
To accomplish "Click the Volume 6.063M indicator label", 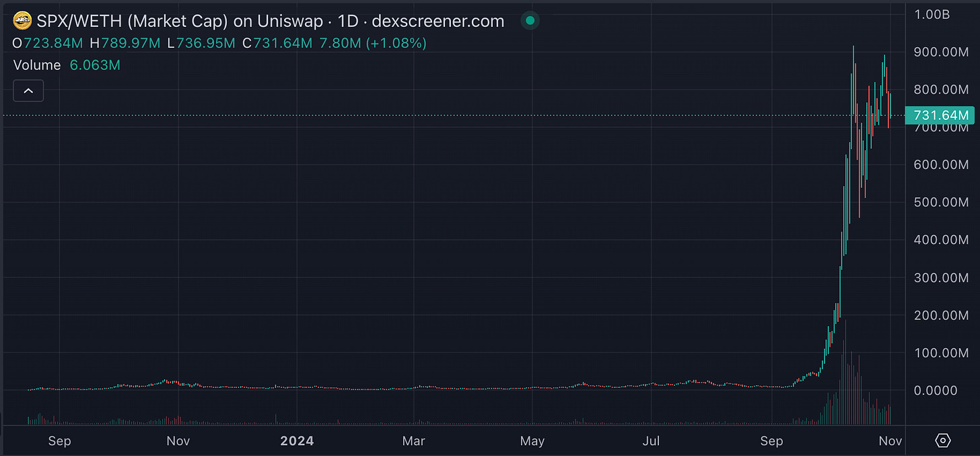I will pyautogui.click(x=67, y=65).
